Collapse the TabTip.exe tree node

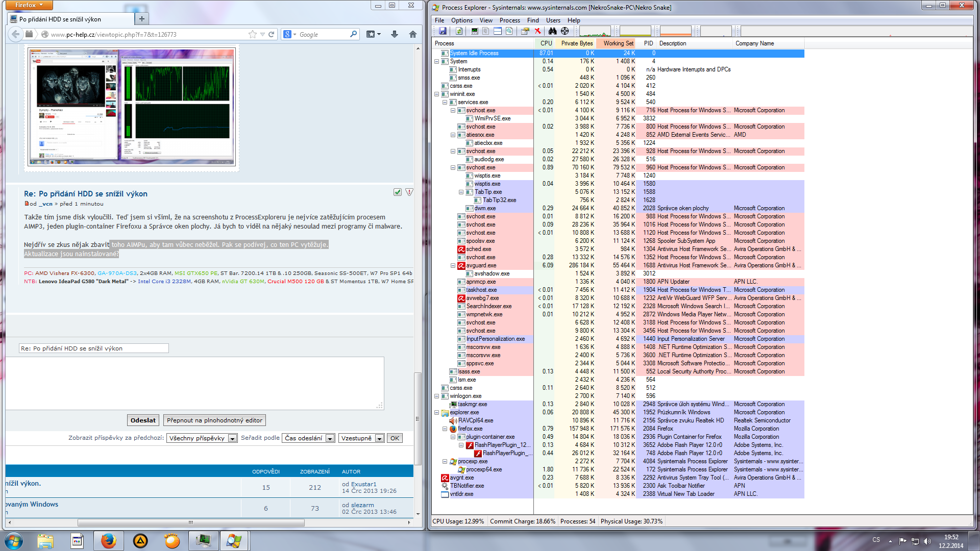click(x=461, y=192)
